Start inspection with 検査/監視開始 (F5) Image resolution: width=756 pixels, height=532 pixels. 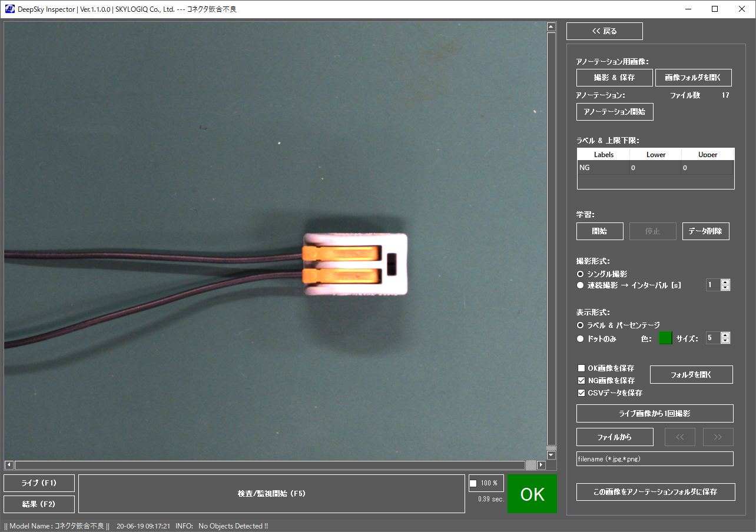[x=271, y=494]
